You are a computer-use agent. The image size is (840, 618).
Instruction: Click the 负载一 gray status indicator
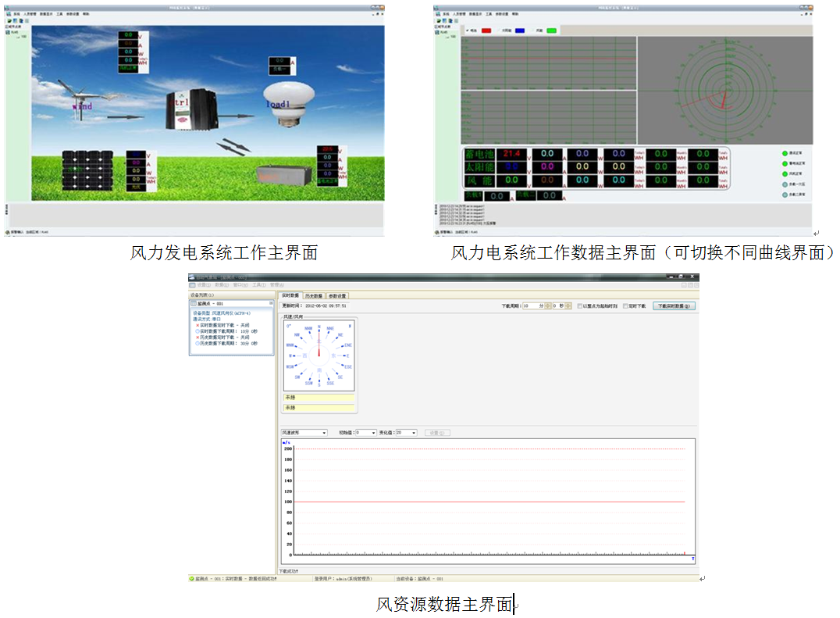coord(785,184)
